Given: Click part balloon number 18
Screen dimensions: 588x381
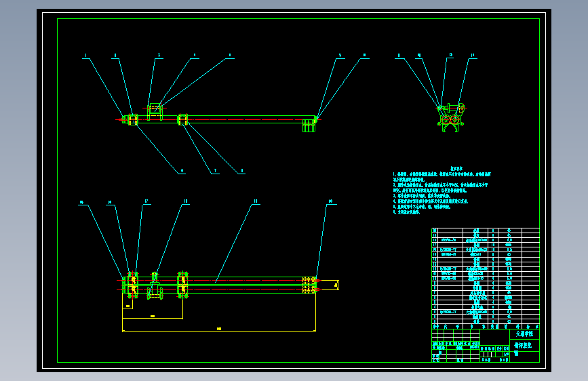Looking at the screenshot, I should pos(186,201).
